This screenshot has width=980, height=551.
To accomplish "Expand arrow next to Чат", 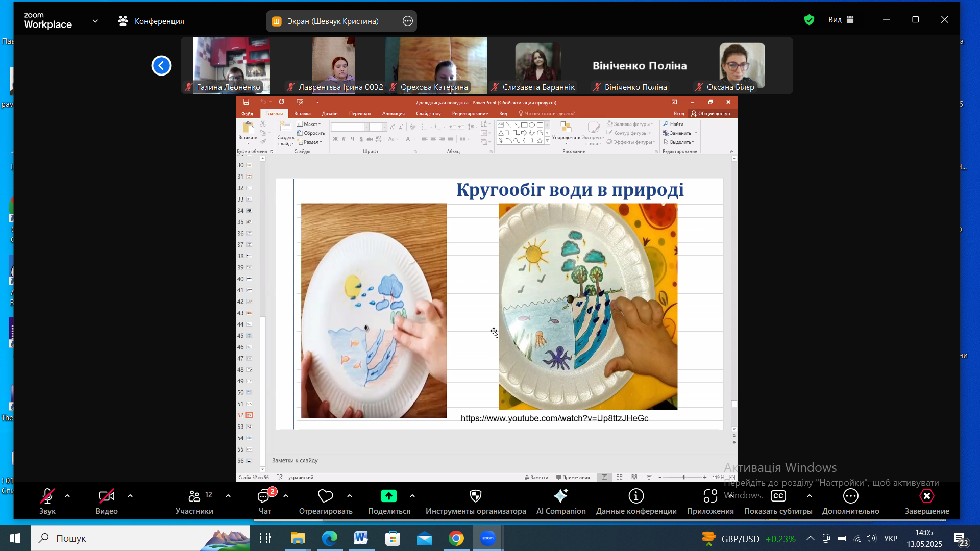I will click(286, 496).
